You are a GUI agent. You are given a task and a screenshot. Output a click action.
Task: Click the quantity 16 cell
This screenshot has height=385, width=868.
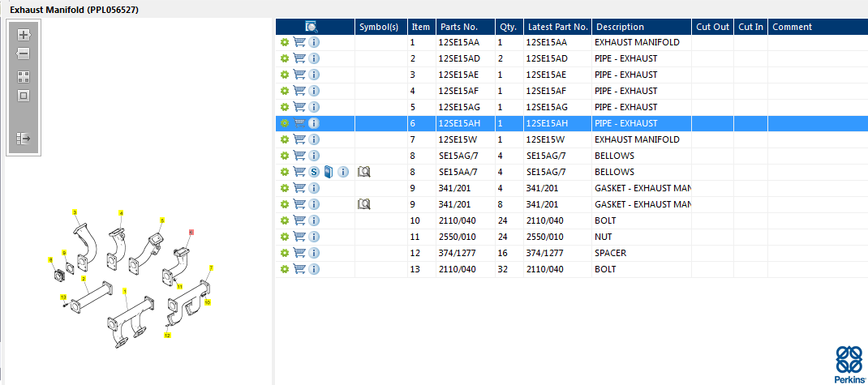coord(509,253)
